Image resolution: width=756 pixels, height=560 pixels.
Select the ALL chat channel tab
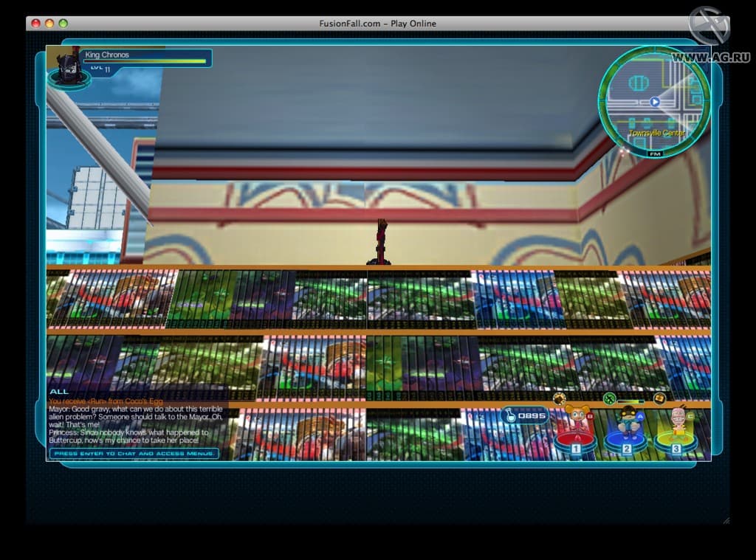[59, 392]
